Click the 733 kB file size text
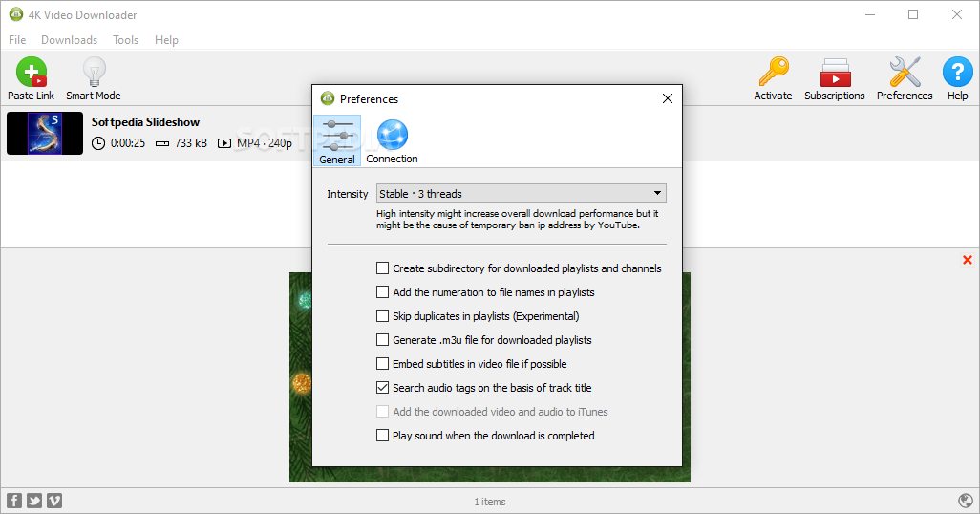The width and height of the screenshot is (980, 514). point(191,143)
